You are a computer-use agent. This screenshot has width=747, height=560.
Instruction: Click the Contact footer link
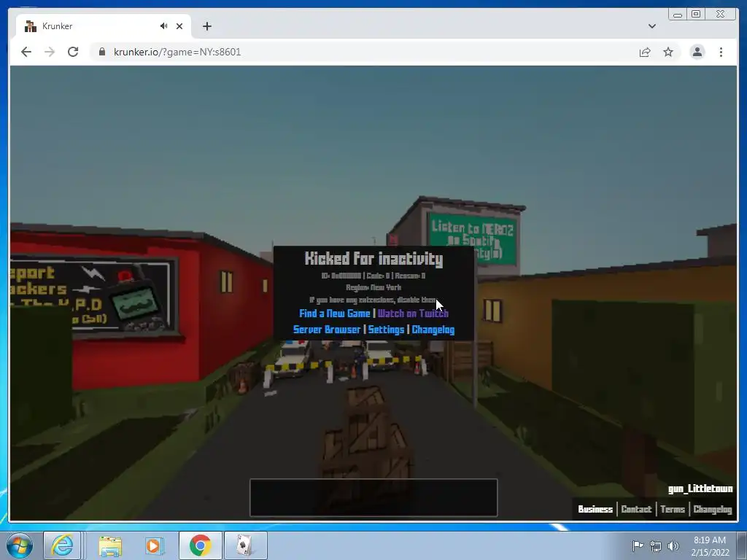tap(636, 509)
